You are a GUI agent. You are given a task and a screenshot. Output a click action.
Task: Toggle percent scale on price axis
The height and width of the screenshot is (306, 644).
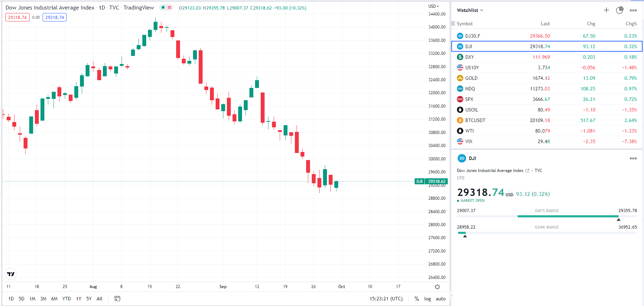point(417,299)
